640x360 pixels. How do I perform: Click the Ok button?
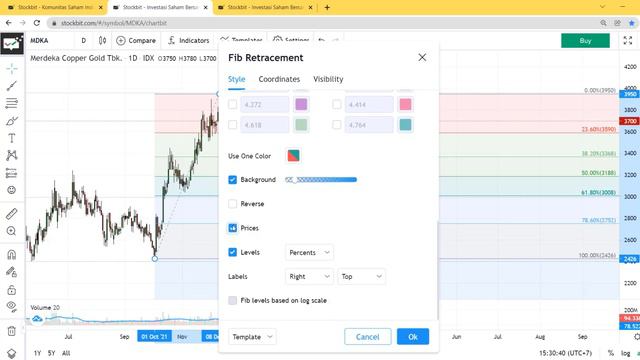[413, 337]
